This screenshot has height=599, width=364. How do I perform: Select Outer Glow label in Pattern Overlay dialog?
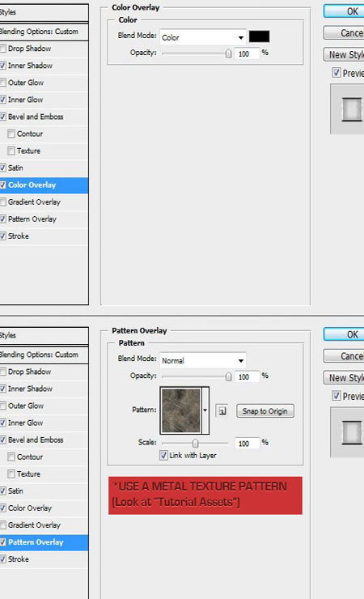coord(26,406)
